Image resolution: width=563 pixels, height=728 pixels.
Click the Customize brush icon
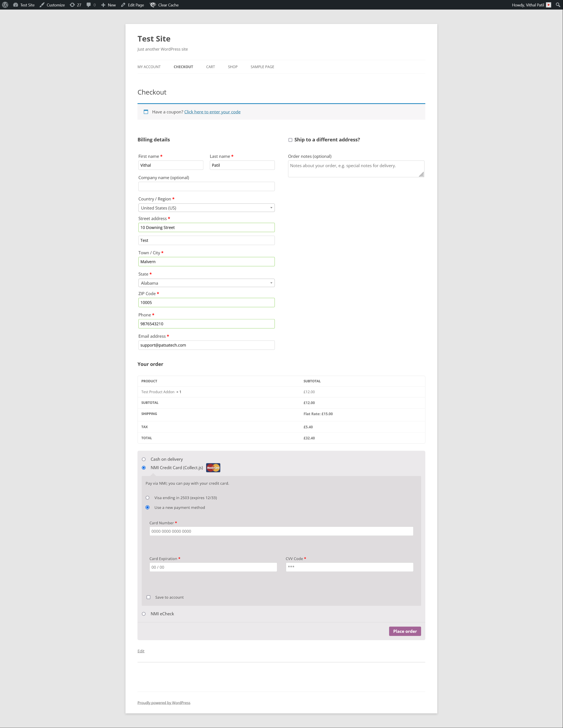coord(42,5)
